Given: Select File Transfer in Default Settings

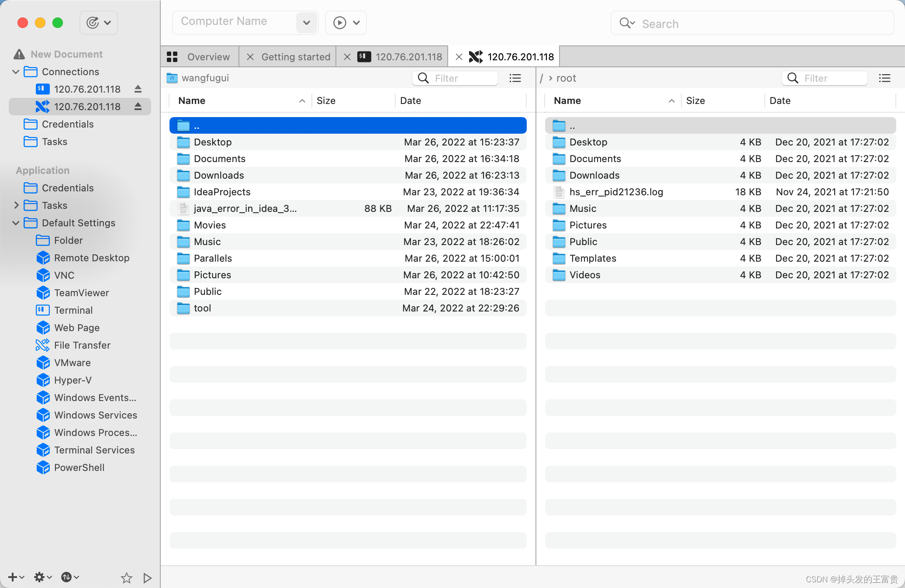Looking at the screenshot, I should pos(82,345).
